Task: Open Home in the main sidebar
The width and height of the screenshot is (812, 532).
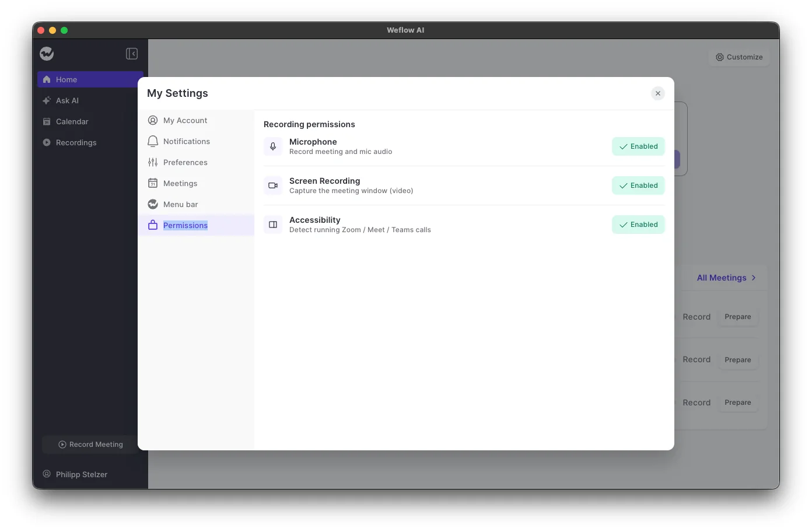Action: (90, 79)
